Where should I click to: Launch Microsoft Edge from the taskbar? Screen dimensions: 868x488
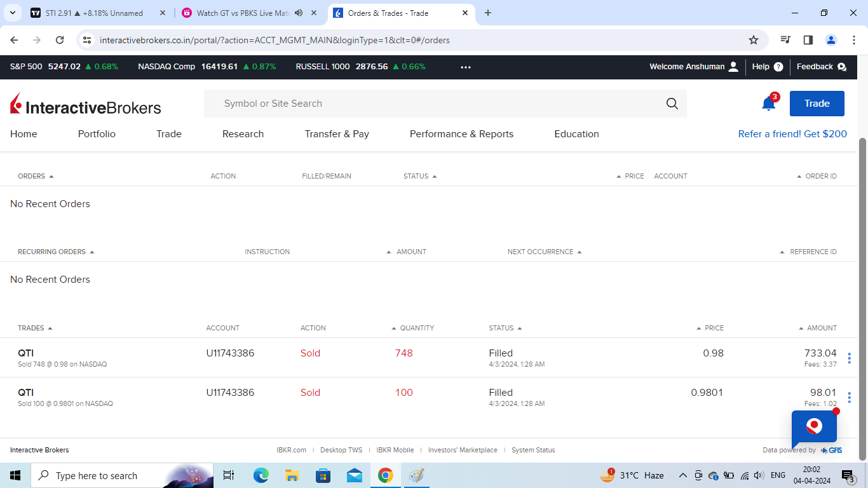[x=261, y=475]
